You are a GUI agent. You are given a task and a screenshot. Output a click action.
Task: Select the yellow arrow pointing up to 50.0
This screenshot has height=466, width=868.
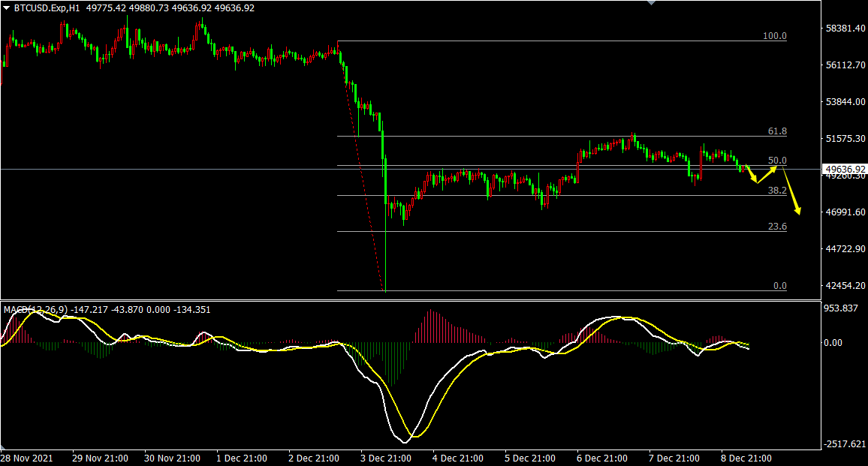click(x=767, y=175)
